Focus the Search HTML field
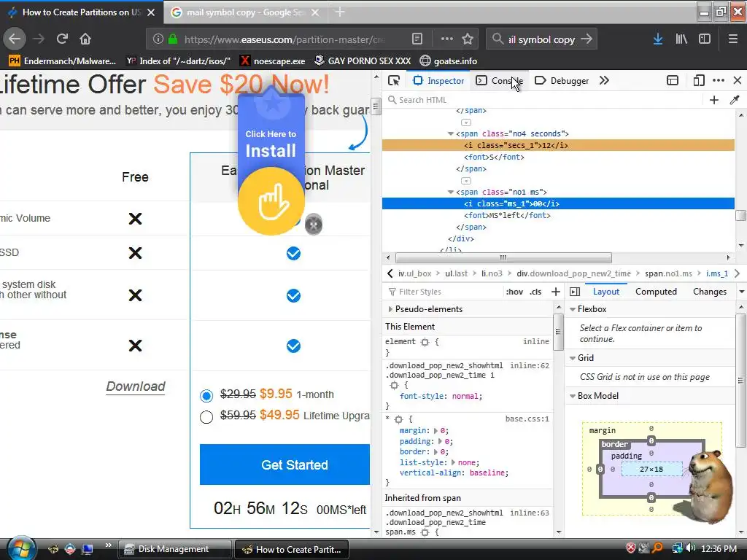747x560 pixels. click(543, 100)
